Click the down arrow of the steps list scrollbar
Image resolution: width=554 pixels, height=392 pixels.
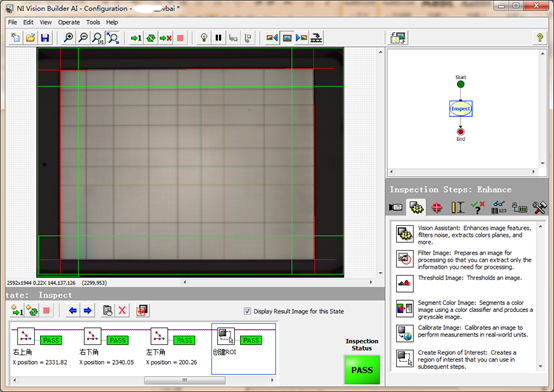click(x=540, y=367)
